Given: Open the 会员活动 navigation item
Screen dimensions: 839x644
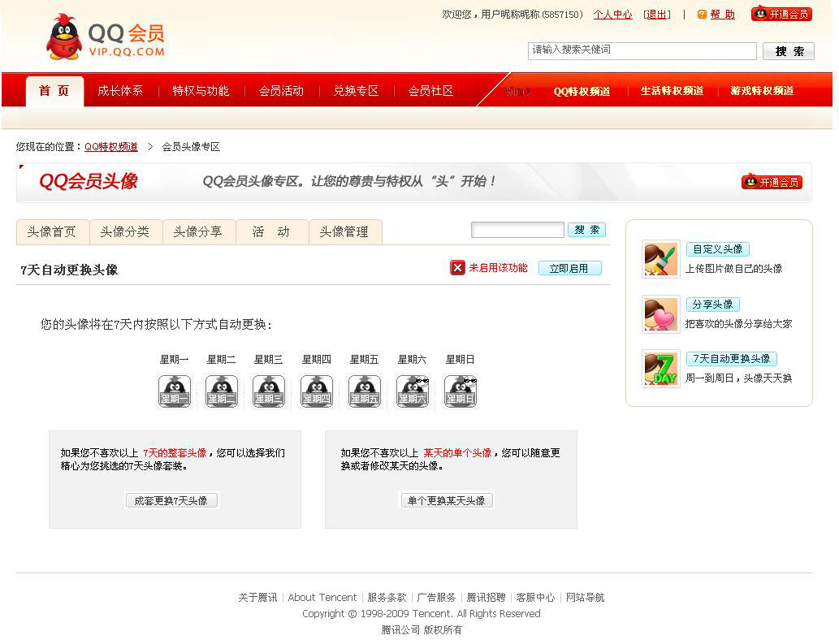Looking at the screenshot, I should (x=282, y=91).
